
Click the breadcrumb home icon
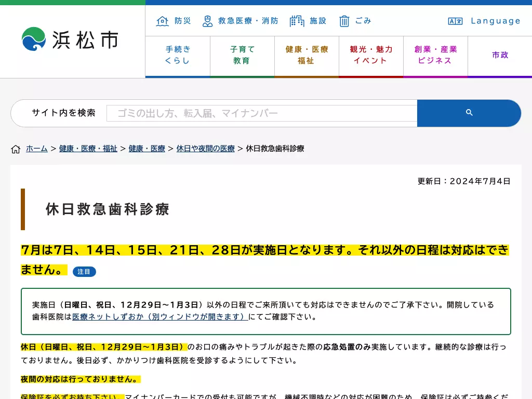(x=16, y=149)
